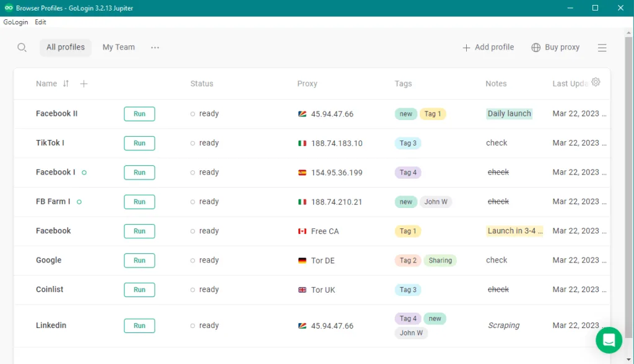Click the 'Daily launch' note
This screenshot has width=634, height=364.
point(509,114)
